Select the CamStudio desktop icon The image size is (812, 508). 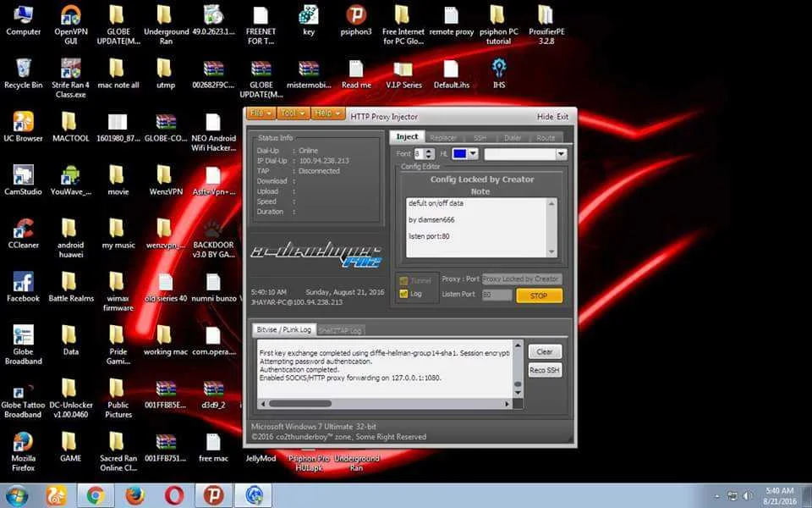(x=24, y=181)
